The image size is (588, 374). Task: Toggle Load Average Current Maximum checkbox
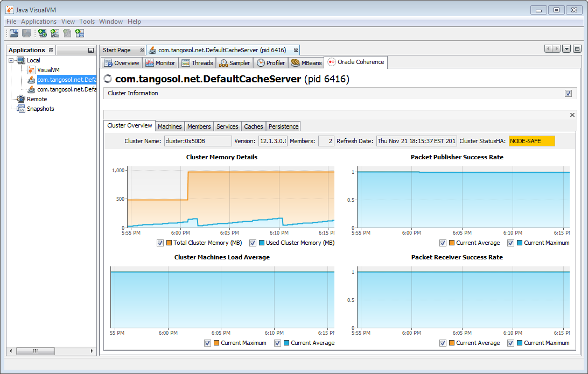207,343
